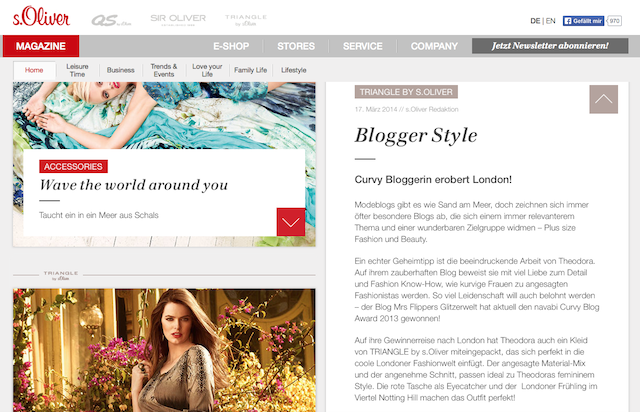Screen dimensions: 640x412
Task: Collapse the Blogger Style article with up chevron
Action: (x=603, y=99)
